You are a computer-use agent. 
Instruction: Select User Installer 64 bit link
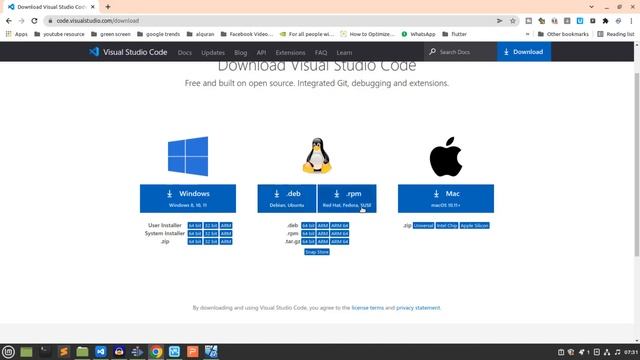point(195,225)
